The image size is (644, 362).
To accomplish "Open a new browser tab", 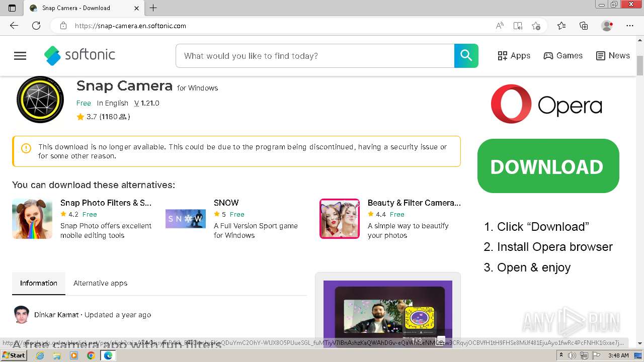I will [153, 8].
